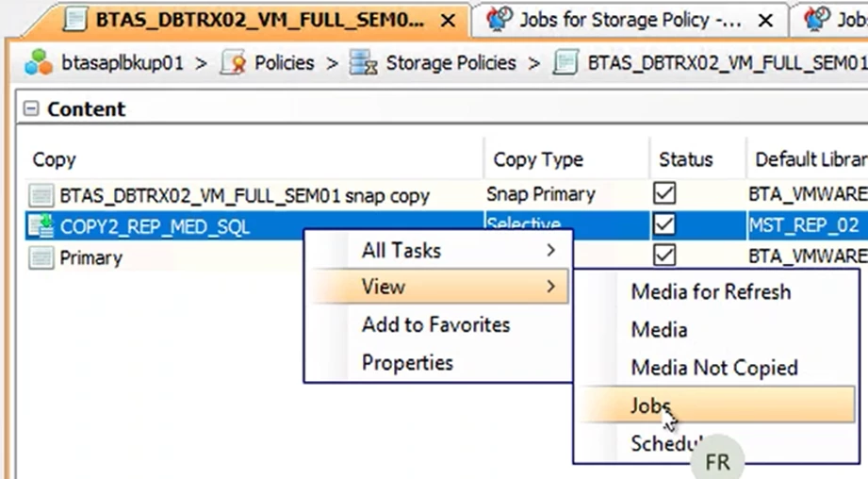Close the BTAS_DBTRX02_VM_FULL_SEM0 tab

(449, 20)
